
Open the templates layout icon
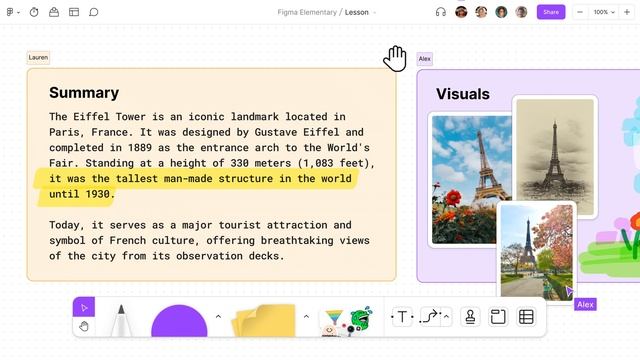[x=74, y=12]
